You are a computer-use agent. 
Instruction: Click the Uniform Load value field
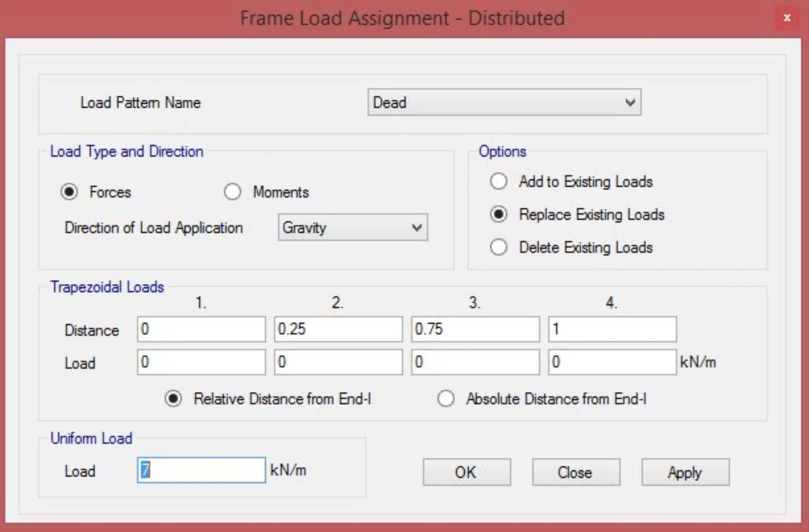201,470
